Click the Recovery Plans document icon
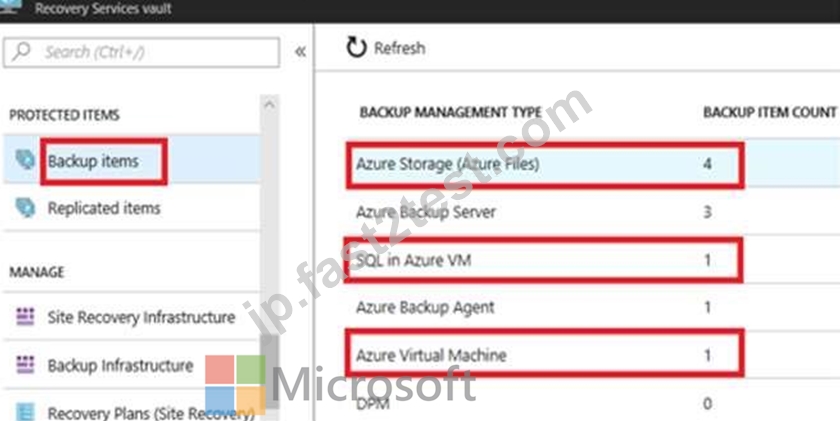This screenshot has height=421, width=840. pos(25,412)
